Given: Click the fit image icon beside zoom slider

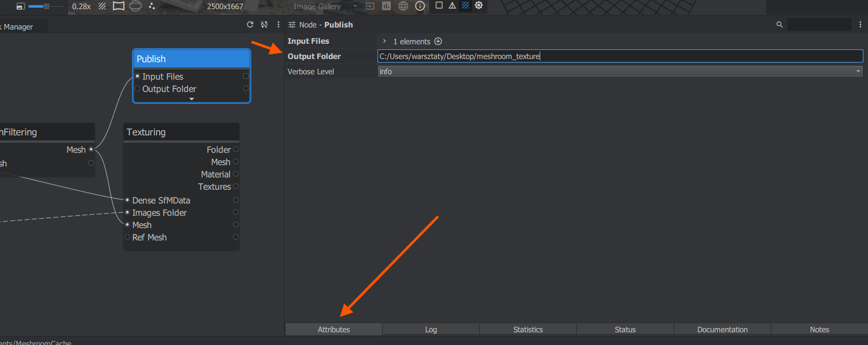Looking at the screenshot, I should [21, 6].
